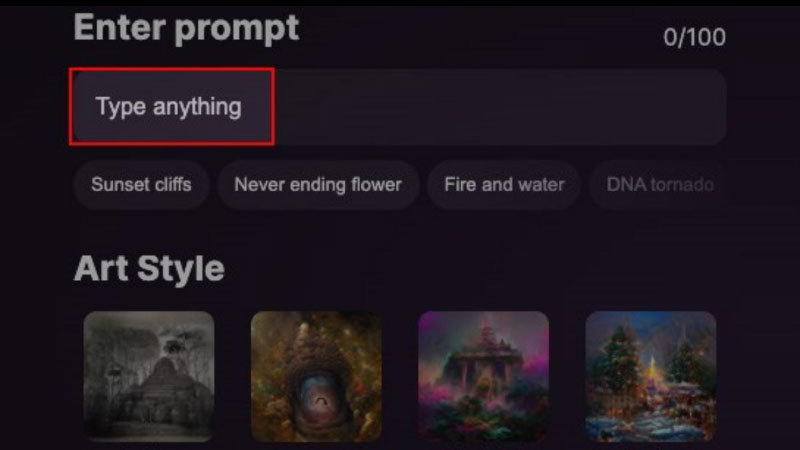Pick the 'Fire and water' prompt chip
The width and height of the screenshot is (800, 450).
coord(504,185)
